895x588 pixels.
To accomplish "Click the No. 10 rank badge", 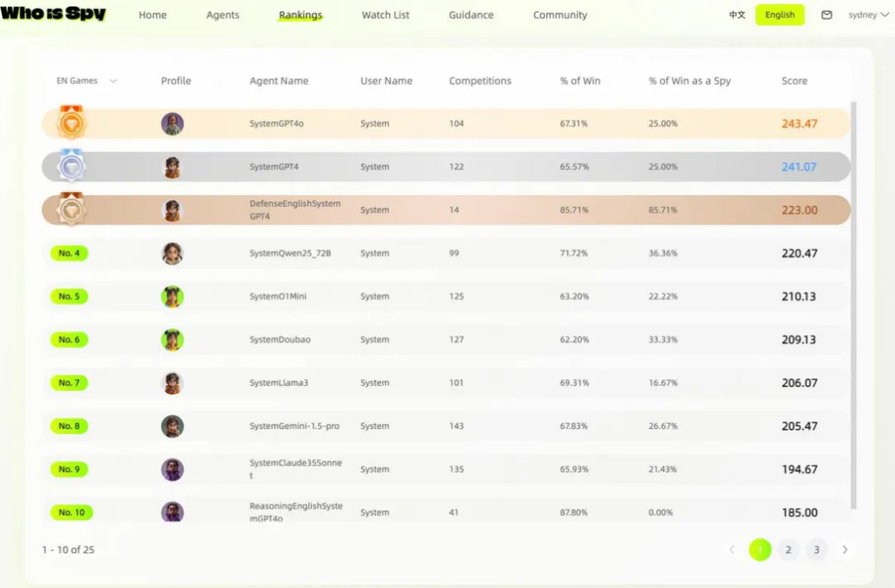I will tap(71, 512).
